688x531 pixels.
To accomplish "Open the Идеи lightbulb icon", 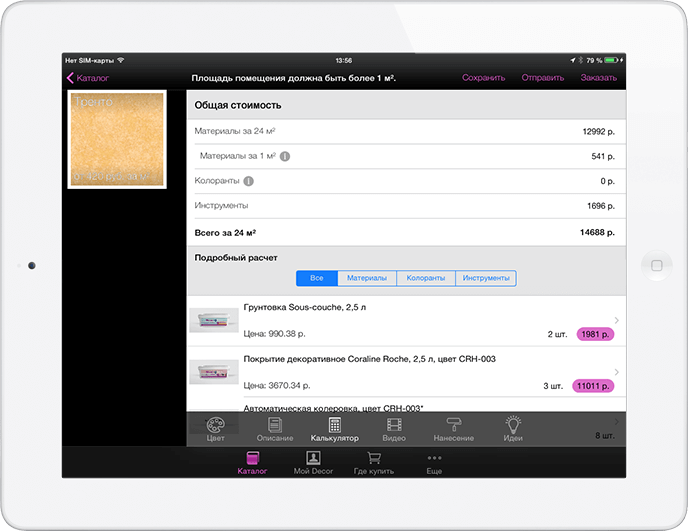I will (513, 428).
